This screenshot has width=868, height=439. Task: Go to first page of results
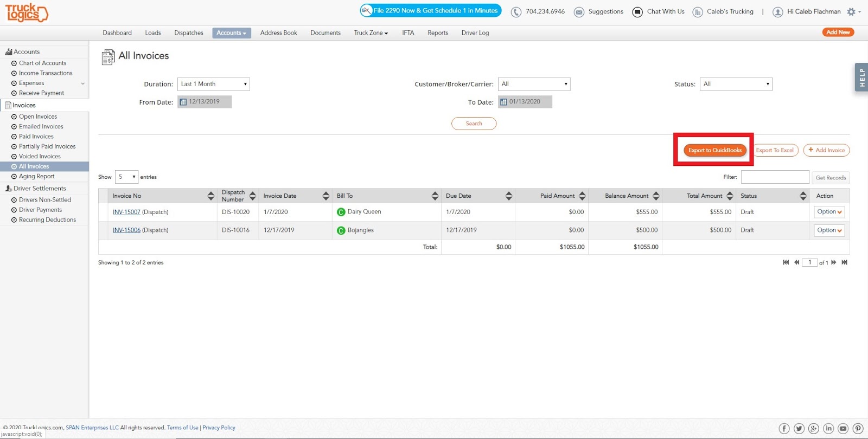pos(786,262)
